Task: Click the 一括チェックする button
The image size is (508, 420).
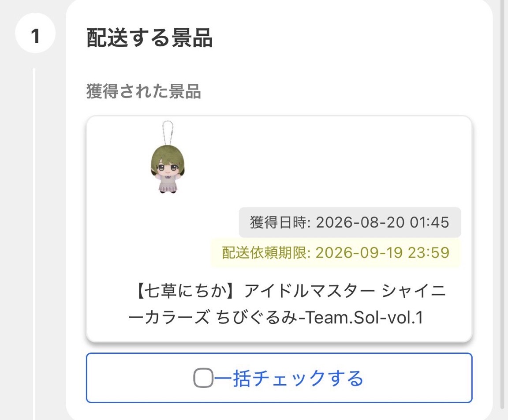Action: (279, 378)
